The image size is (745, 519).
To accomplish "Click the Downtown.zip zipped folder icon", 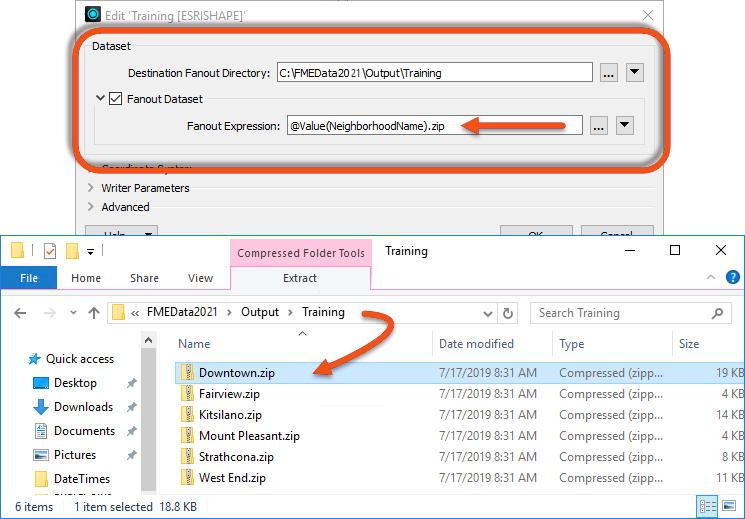I will click(187, 373).
